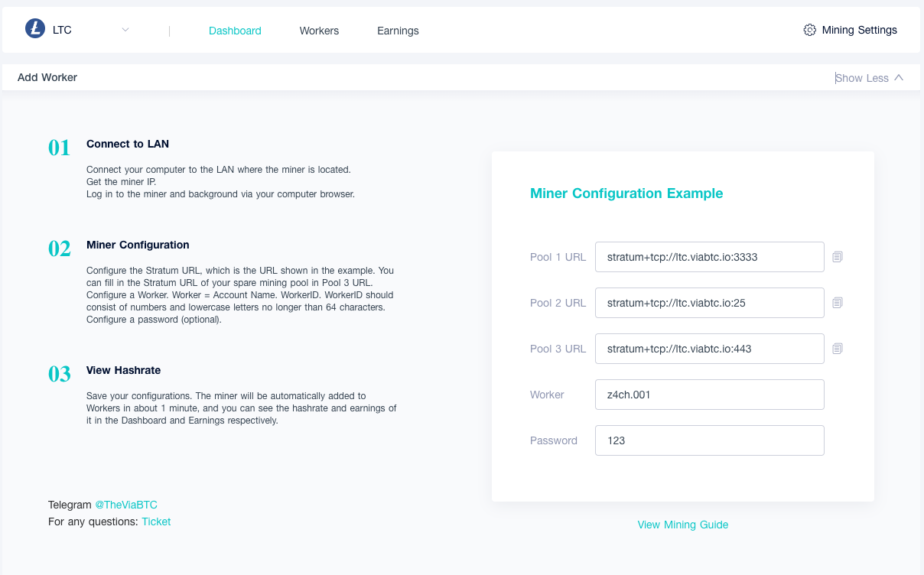Copy the Pool 1 URL

point(838,257)
